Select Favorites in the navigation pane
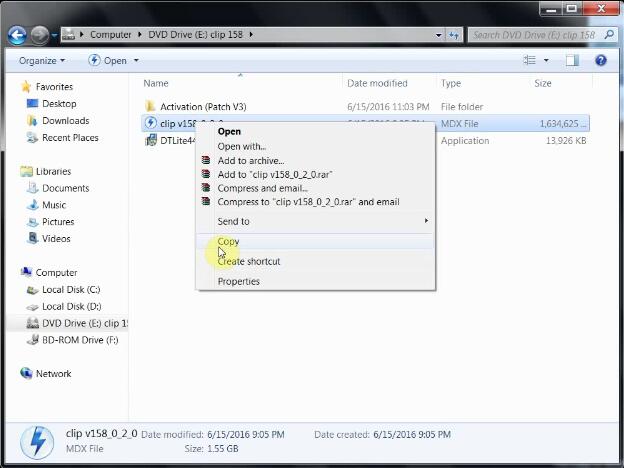 pos(54,87)
